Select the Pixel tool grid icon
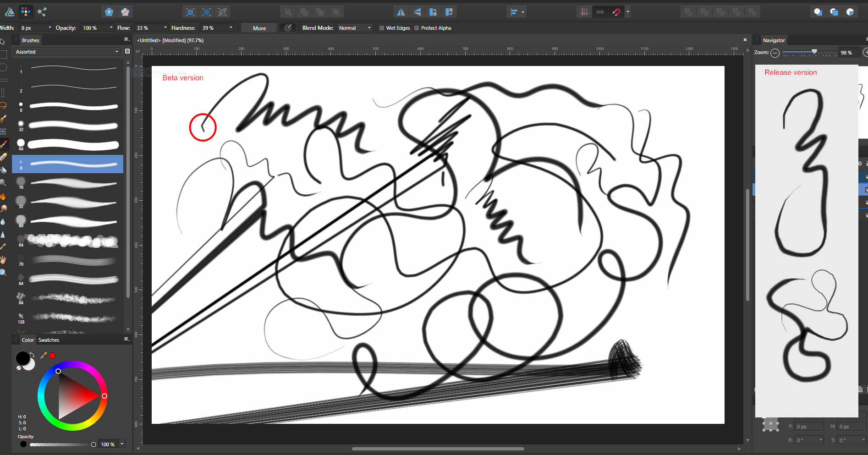The width and height of the screenshot is (868, 455). click(x=3, y=132)
